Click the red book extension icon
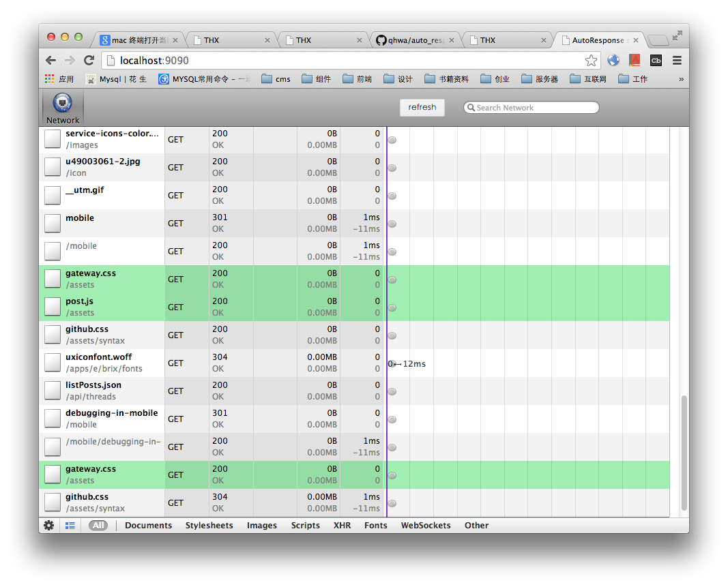The width and height of the screenshot is (728, 587). point(635,60)
